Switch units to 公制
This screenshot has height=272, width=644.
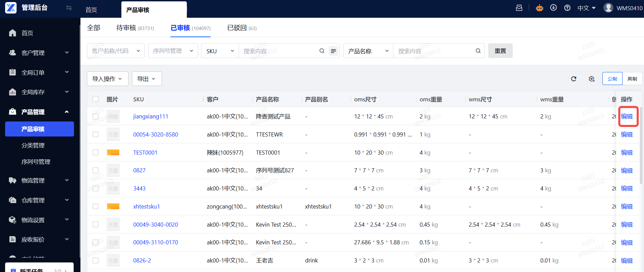coord(612,78)
